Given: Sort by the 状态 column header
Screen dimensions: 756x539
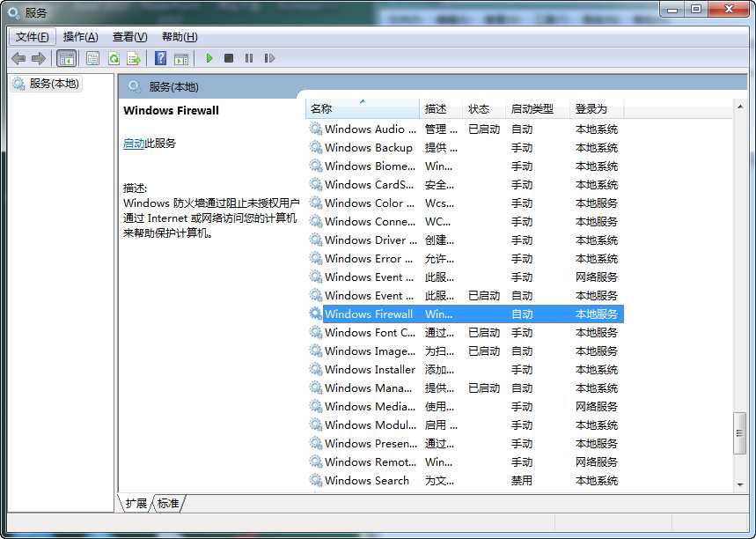Looking at the screenshot, I should pyautogui.click(x=484, y=108).
